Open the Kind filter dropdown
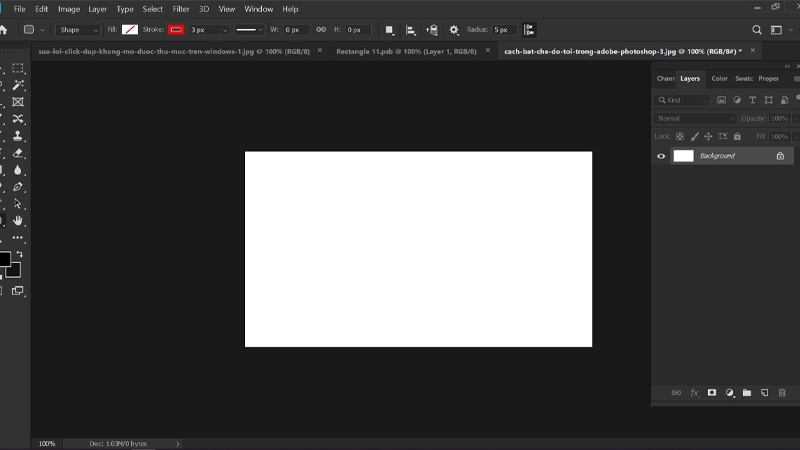 coord(683,100)
